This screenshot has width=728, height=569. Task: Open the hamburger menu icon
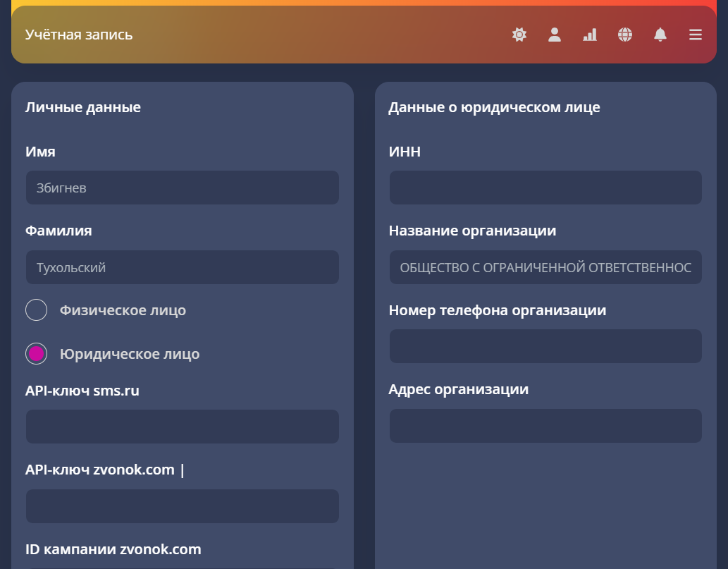point(696,35)
